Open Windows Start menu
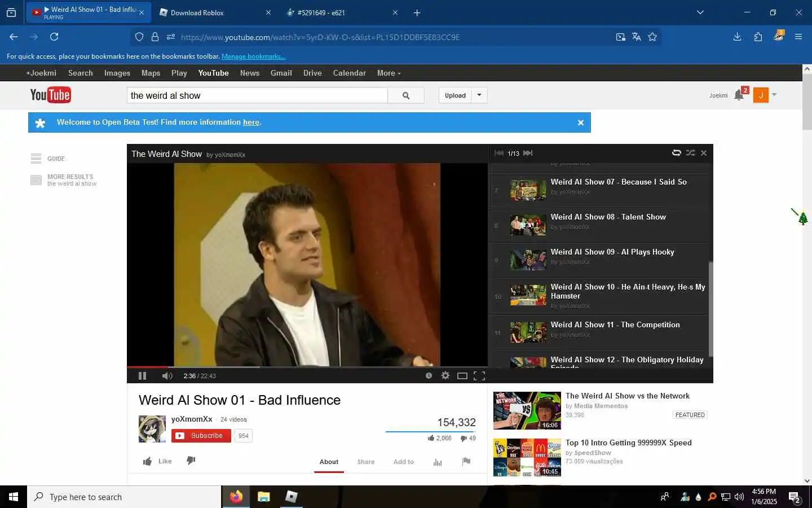812x508 pixels. (14, 497)
